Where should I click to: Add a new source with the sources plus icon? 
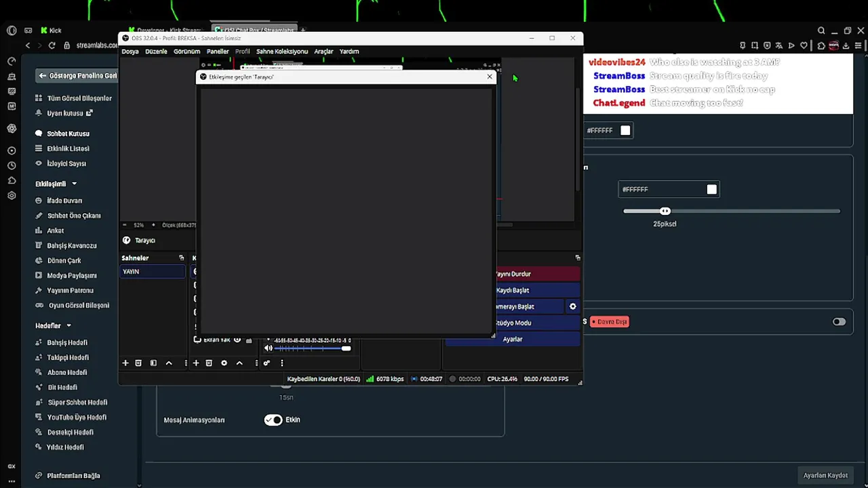tap(196, 363)
